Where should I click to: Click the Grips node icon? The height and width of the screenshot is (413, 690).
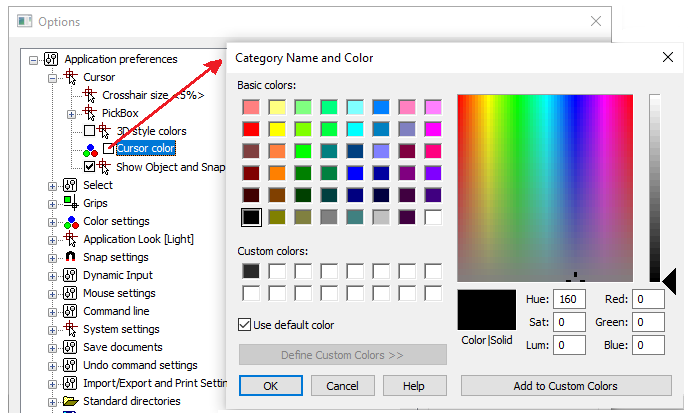coord(71,203)
